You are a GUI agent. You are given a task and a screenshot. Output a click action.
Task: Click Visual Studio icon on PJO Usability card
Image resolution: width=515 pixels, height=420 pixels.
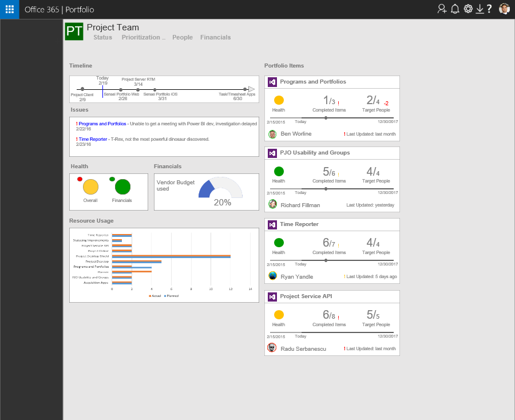coord(272,153)
